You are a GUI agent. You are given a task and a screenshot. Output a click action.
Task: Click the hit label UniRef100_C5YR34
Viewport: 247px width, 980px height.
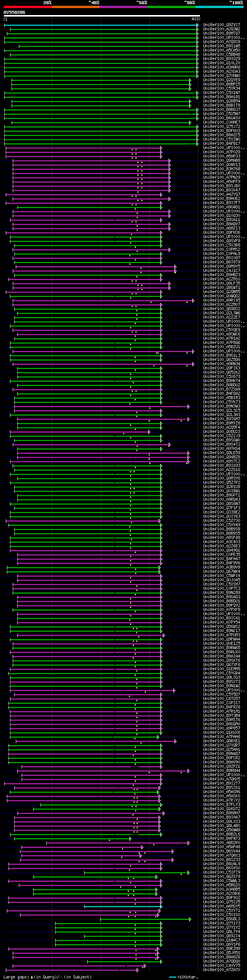click(x=222, y=89)
